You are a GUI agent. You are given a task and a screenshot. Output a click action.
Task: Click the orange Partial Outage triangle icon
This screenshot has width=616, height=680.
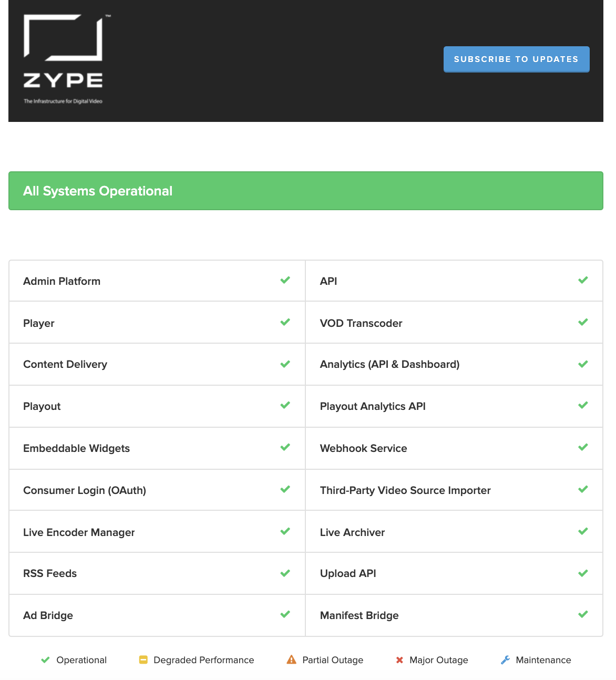pyautogui.click(x=291, y=660)
